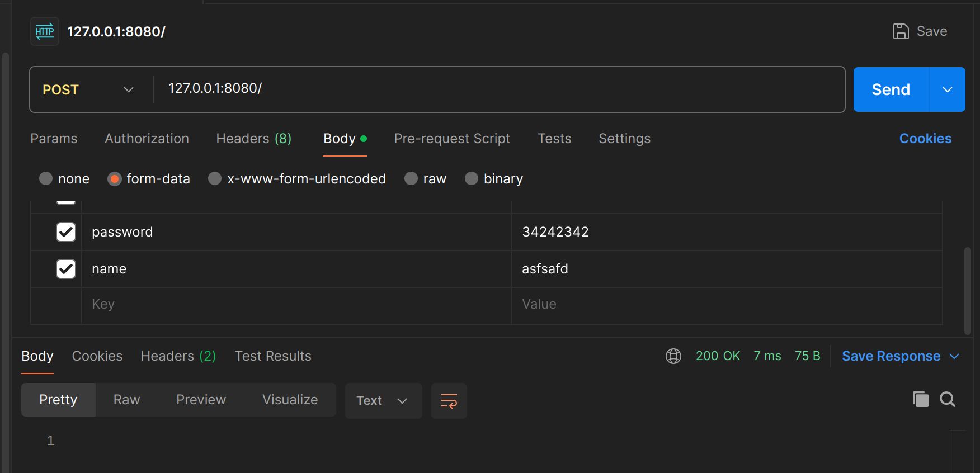Toggle the word wrap lines icon
The height and width of the screenshot is (473, 980).
pos(449,401)
